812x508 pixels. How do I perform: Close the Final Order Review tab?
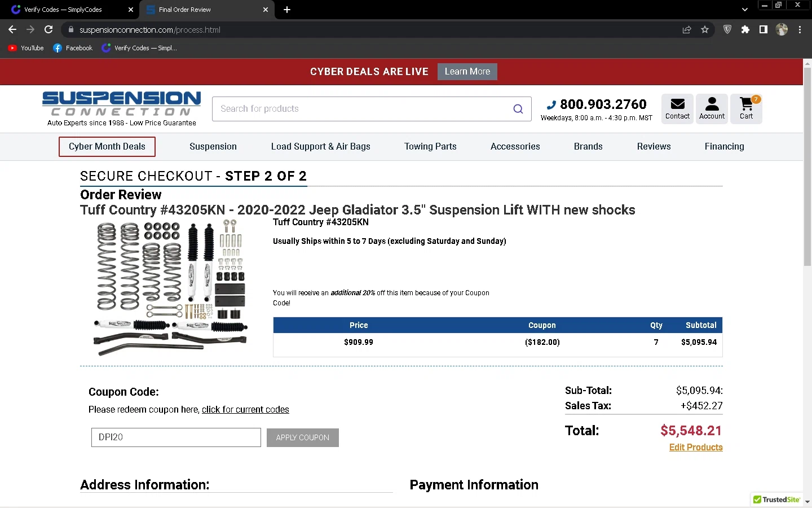266,10
